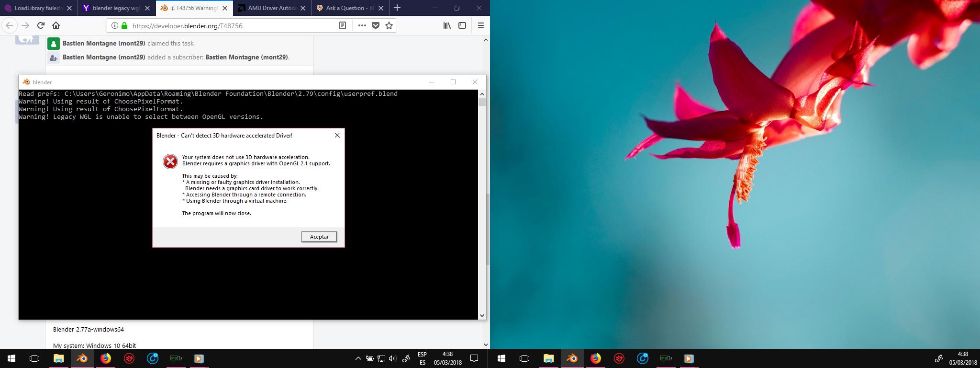Image resolution: width=980 pixels, height=368 pixels.
Task: Open a new tab with plus button
Action: [397, 8]
